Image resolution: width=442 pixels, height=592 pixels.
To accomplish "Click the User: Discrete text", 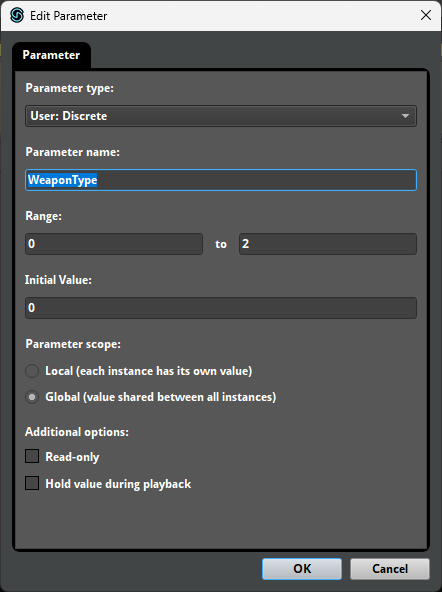I will (69, 116).
